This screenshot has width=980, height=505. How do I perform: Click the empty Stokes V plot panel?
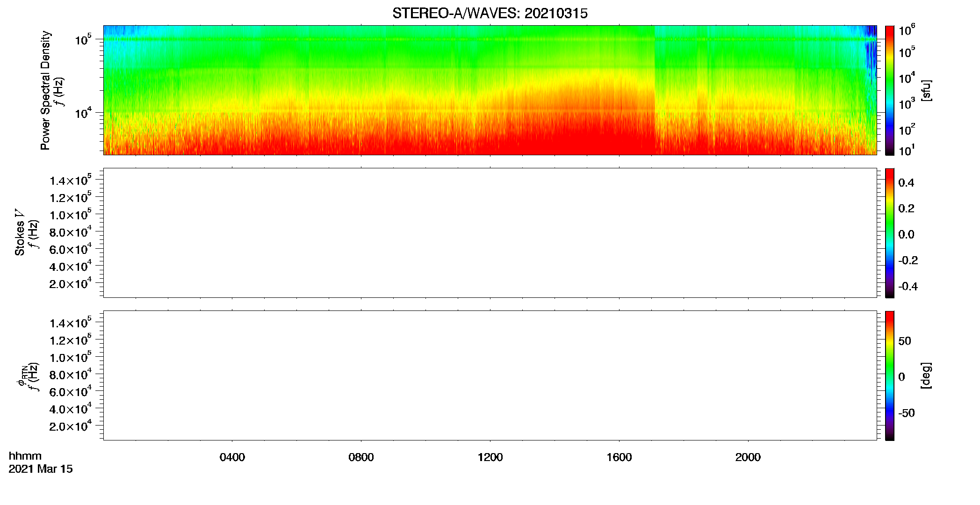click(x=490, y=233)
